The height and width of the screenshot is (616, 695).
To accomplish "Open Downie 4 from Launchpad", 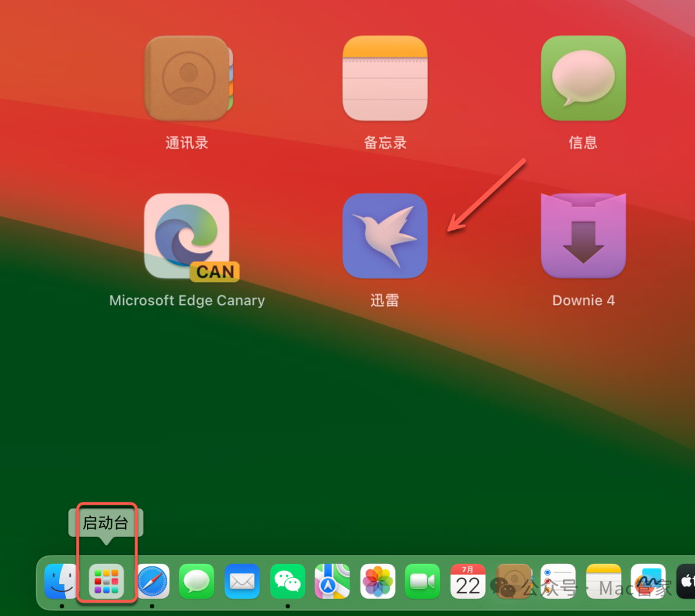I will 583,236.
